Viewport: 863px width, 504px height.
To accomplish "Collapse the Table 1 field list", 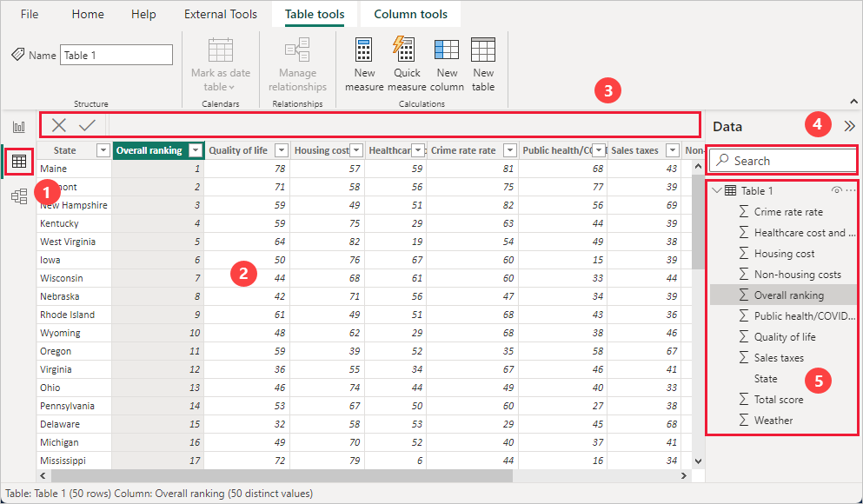I will click(717, 190).
